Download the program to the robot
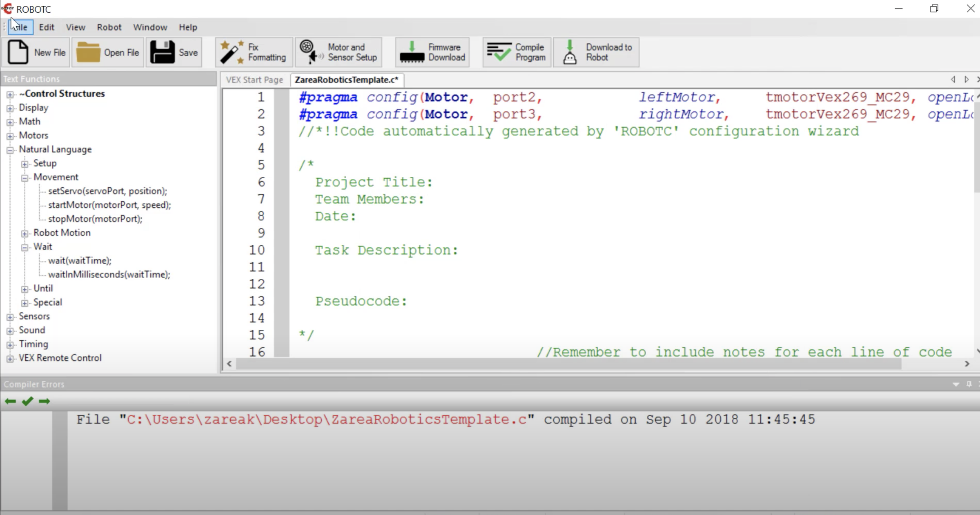 (596, 52)
